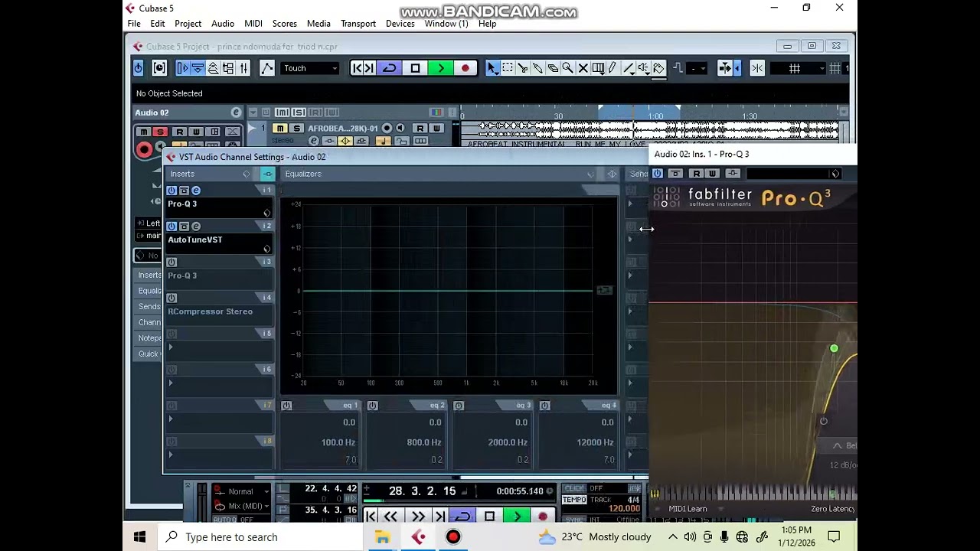The image size is (980, 551).
Task: Select the Range Selection tool
Action: (508, 68)
